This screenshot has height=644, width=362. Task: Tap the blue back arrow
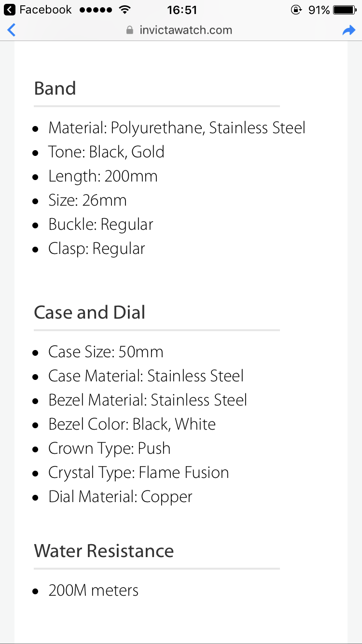tap(12, 30)
